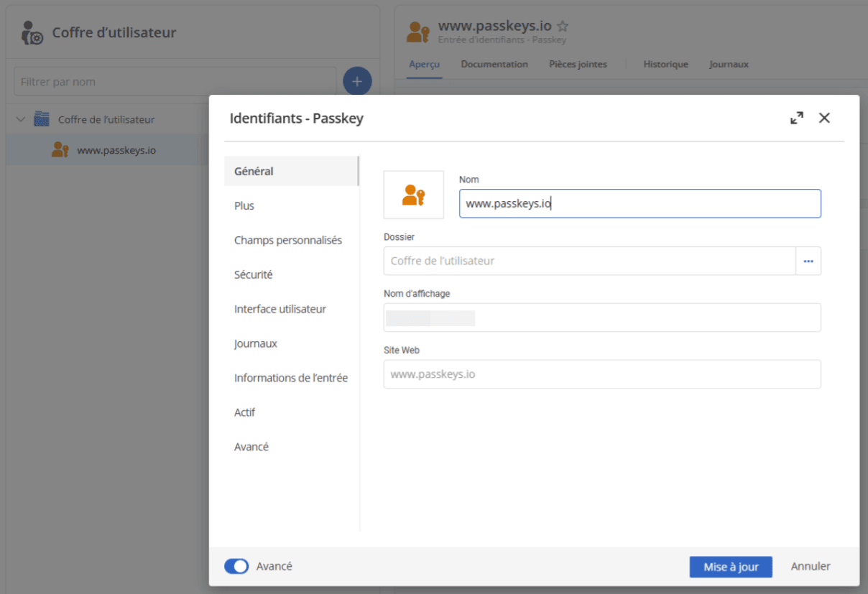Click the passkey icon in the entry header
The image size is (868, 594).
(x=418, y=32)
